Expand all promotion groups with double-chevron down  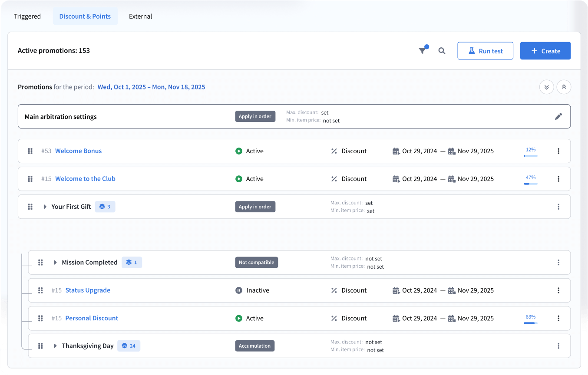coord(546,87)
